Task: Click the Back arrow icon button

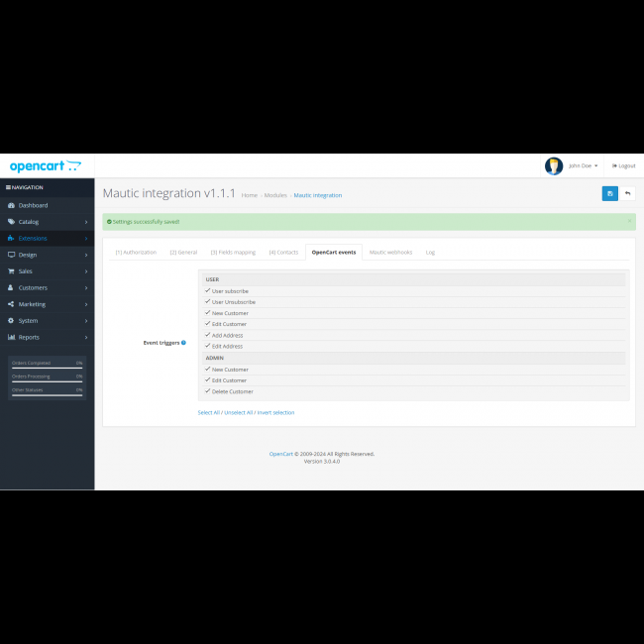Action: click(x=627, y=193)
